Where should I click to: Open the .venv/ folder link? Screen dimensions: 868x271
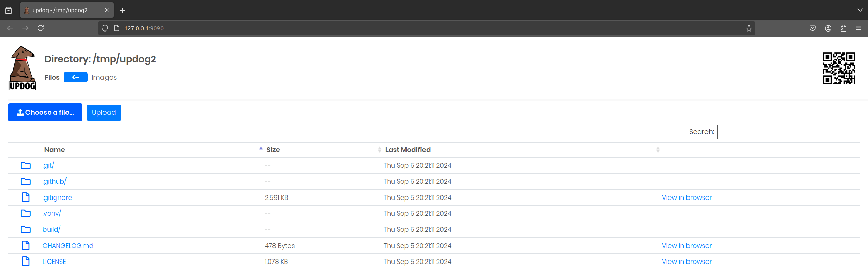pos(52,213)
